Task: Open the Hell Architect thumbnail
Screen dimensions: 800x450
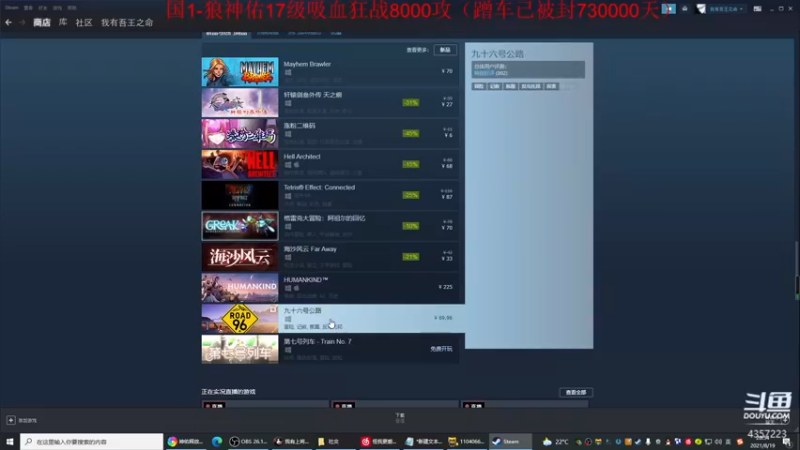Action: (x=240, y=164)
